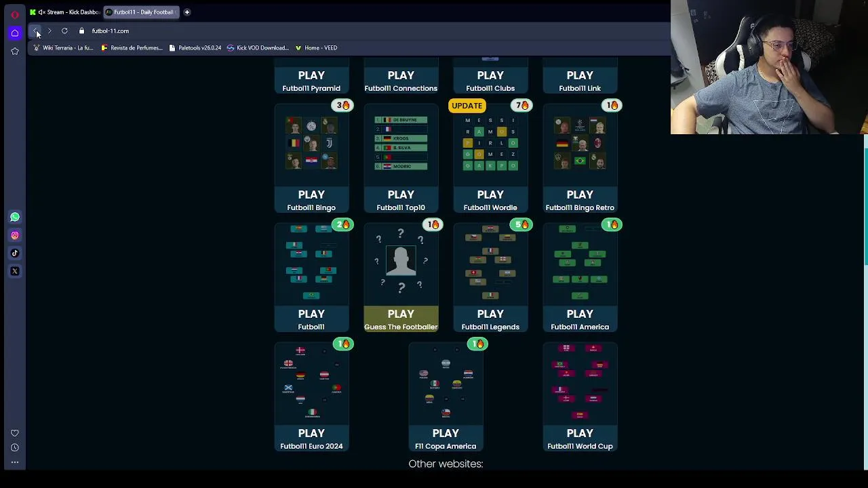This screenshot has width=868, height=488.
Task: Click the 'Other websites:' heading text
Action: (446, 464)
